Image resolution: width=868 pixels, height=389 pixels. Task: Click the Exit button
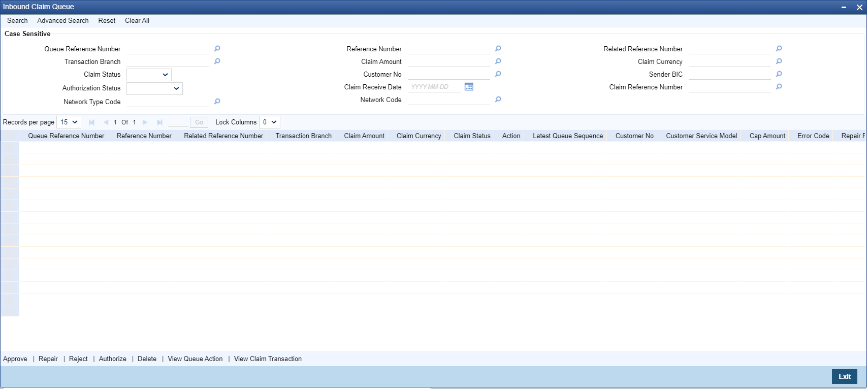[845, 376]
